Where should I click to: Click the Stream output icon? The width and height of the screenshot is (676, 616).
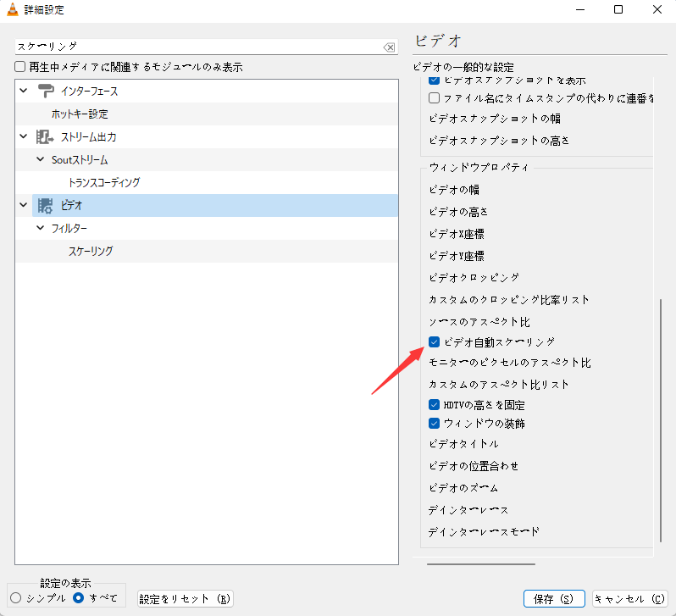(x=46, y=136)
